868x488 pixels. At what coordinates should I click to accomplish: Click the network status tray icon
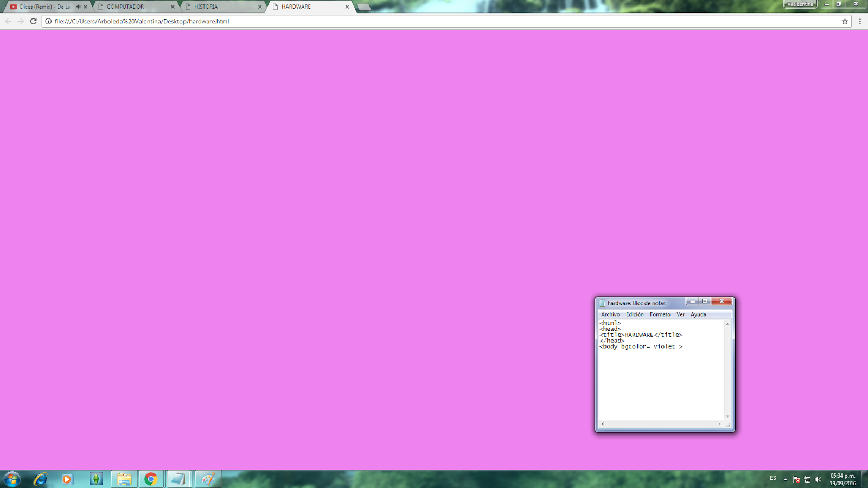click(808, 479)
